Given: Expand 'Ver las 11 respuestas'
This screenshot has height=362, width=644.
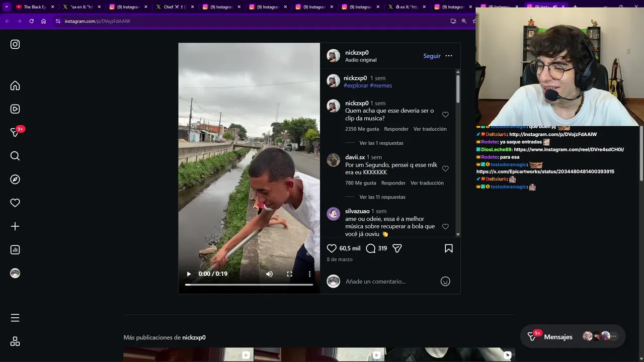Looking at the screenshot, I should pyautogui.click(x=382, y=197).
